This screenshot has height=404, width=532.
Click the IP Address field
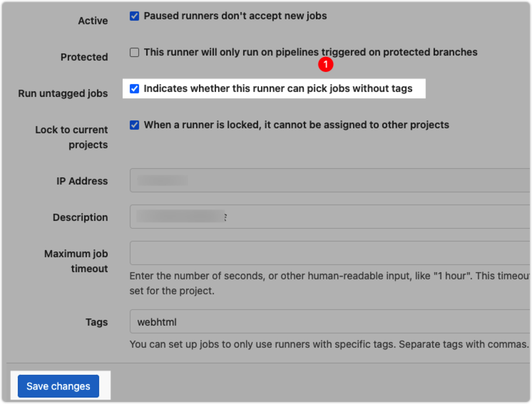click(x=250, y=180)
